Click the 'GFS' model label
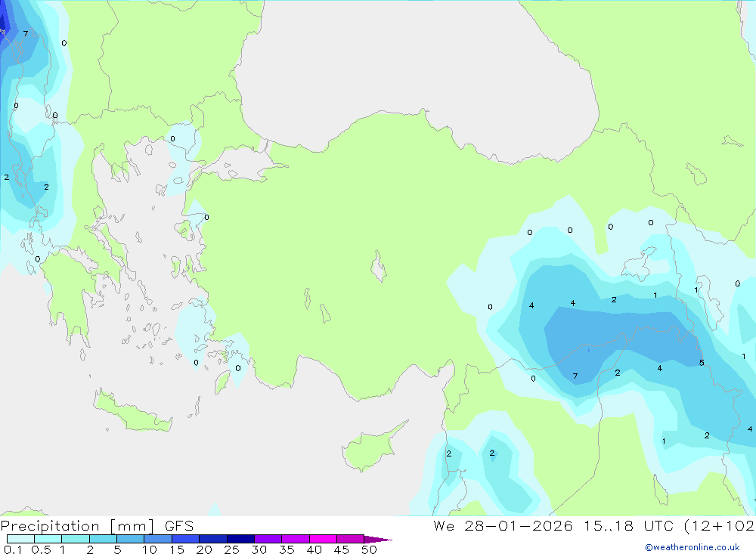Screen dimensions: 756x554 pyautogui.click(x=179, y=525)
